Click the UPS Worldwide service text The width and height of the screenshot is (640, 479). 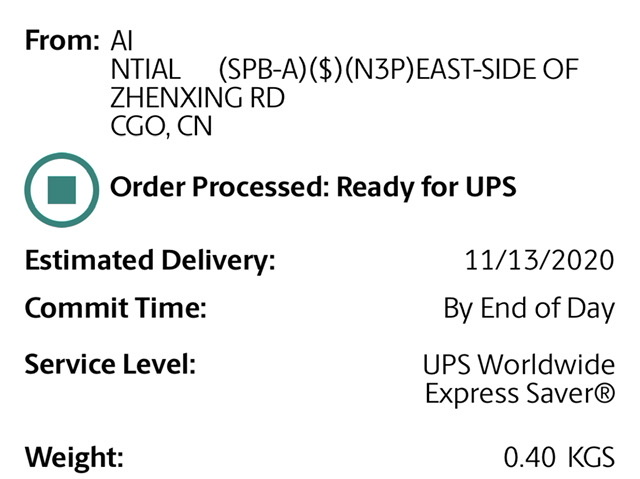click(519, 365)
